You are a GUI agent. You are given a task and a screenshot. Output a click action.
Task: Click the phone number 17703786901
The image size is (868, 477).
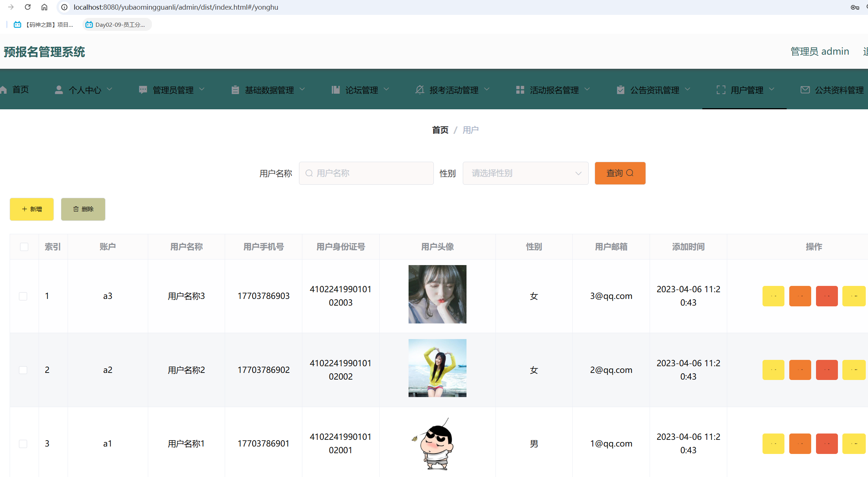tap(263, 444)
